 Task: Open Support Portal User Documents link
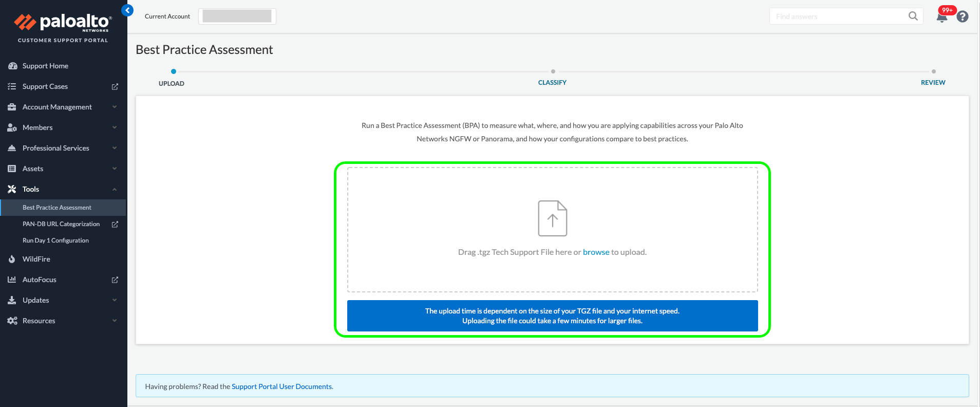coord(281,386)
